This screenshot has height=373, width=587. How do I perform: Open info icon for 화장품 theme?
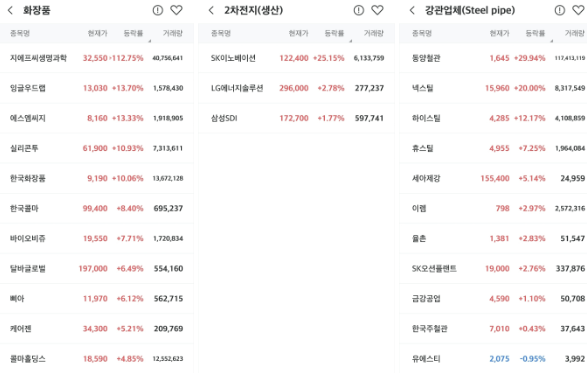click(158, 10)
